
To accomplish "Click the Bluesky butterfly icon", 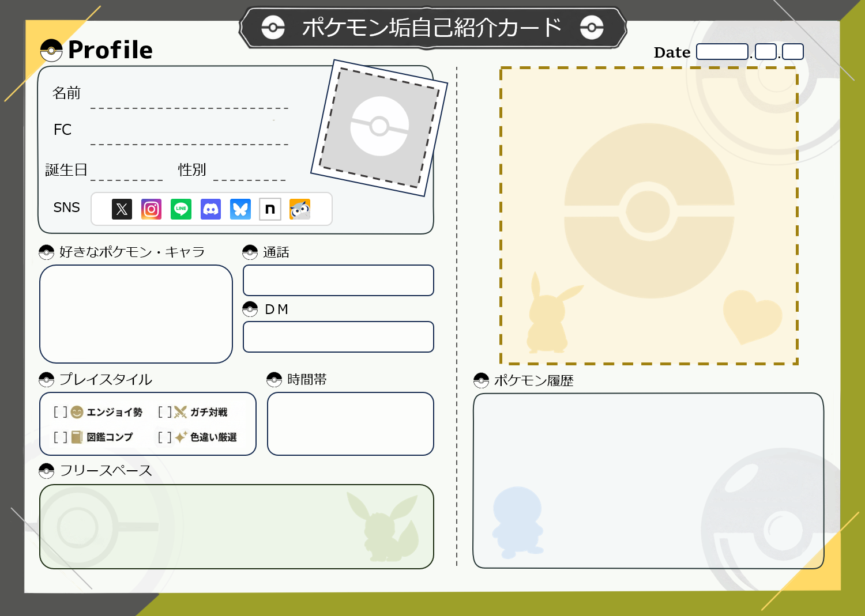I will click(240, 209).
